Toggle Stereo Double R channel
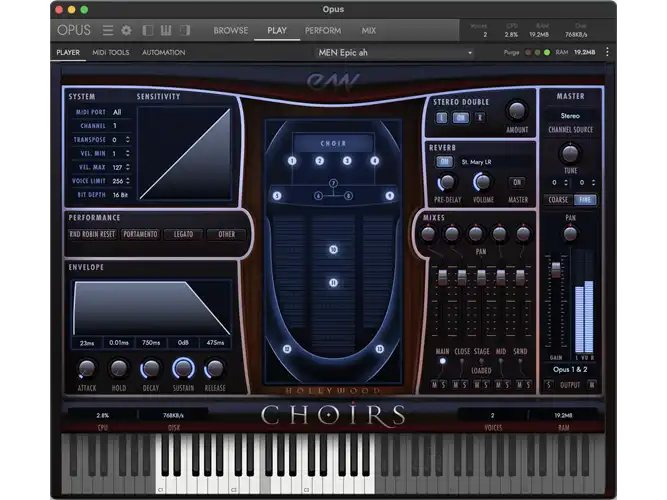 click(x=479, y=118)
